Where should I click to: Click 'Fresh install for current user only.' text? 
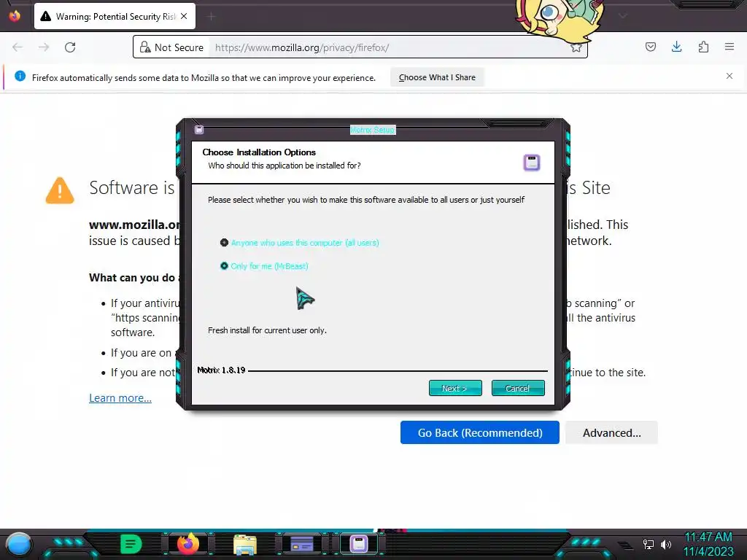pyautogui.click(x=267, y=330)
